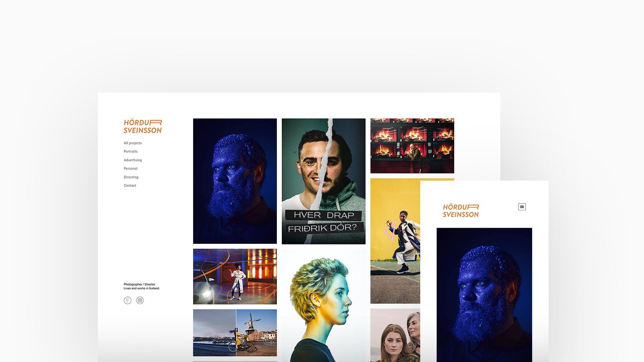Open the Contact page

[130, 185]
